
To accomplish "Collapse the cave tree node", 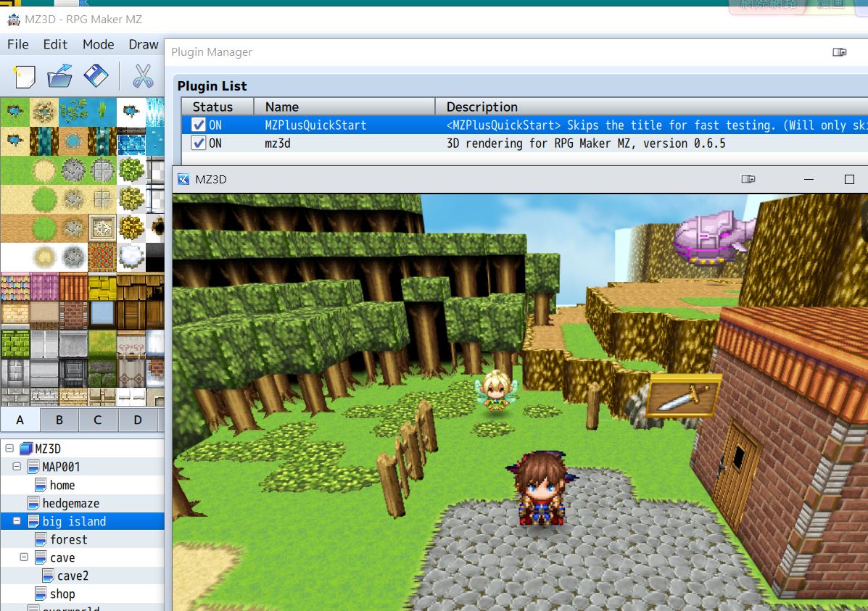I will tap(24, 557).
